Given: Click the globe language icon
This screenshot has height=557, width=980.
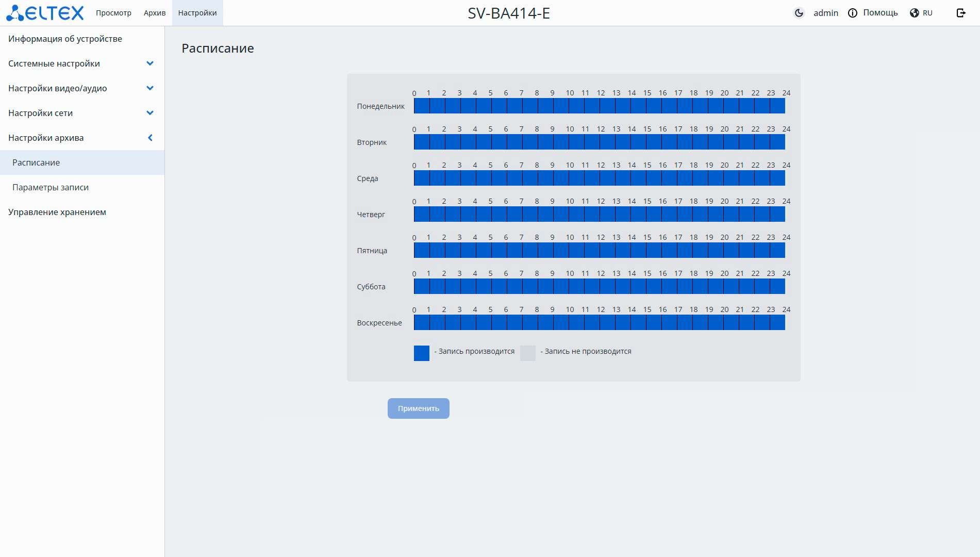Looking at the screenshot, I should (x=915, y=13).
